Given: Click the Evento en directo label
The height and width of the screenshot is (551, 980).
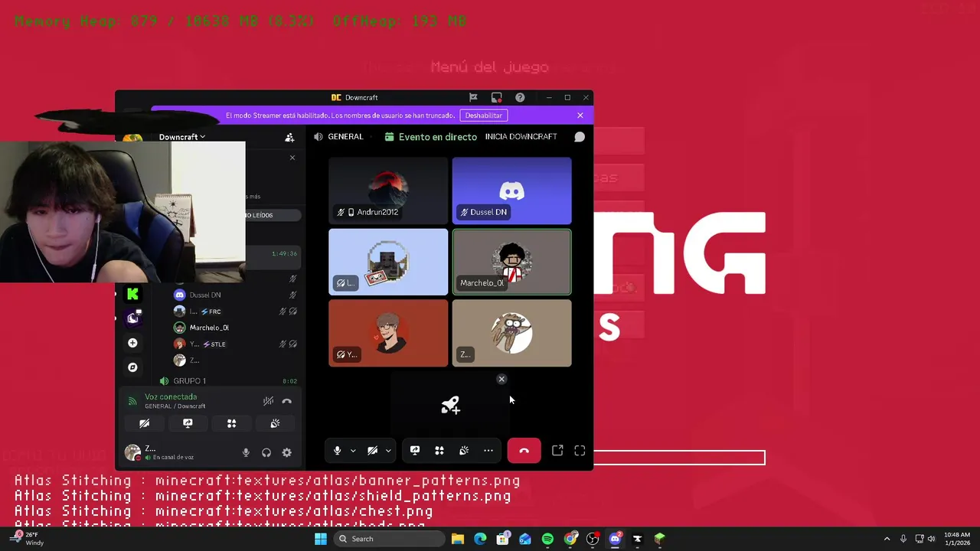Looking at the screenshot, I should (438, 137).
